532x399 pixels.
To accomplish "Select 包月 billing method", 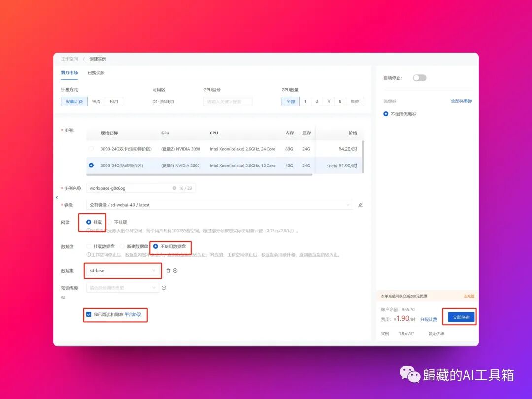I will (x=114, y=101).
